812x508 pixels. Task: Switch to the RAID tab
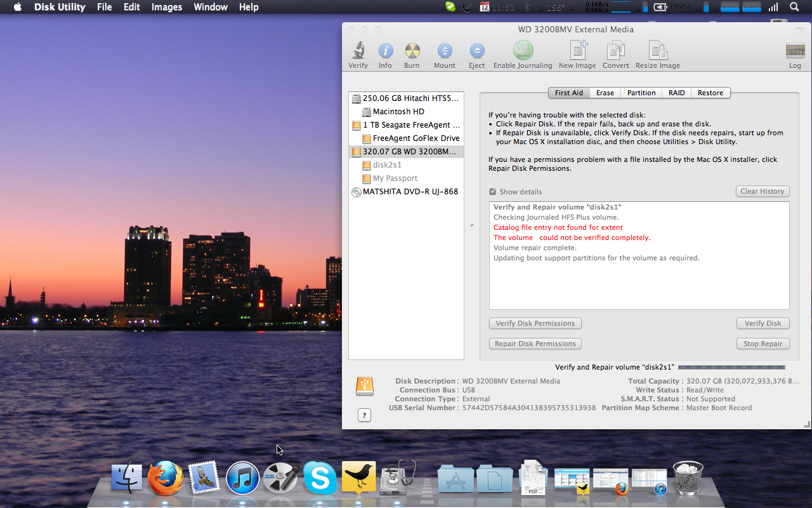(677, 93)
